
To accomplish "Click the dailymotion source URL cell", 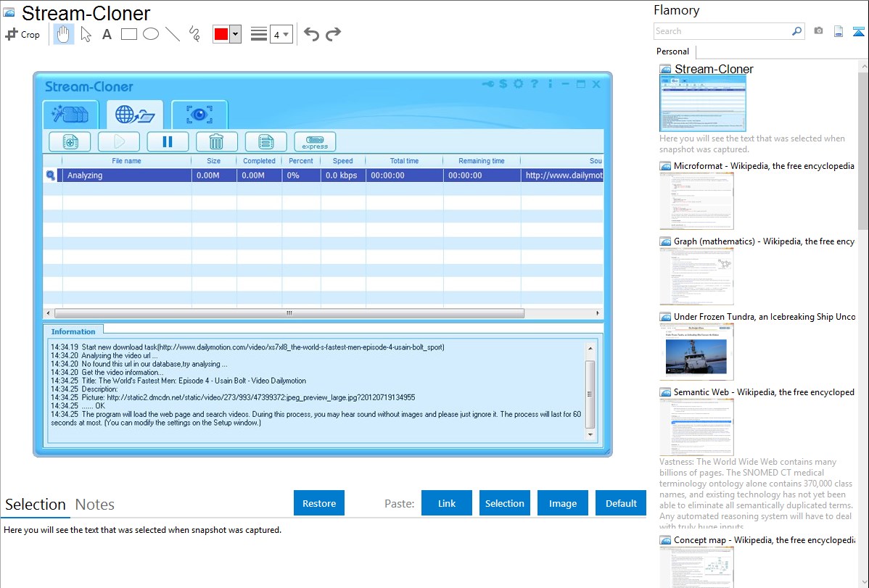I will click(562, 175).
